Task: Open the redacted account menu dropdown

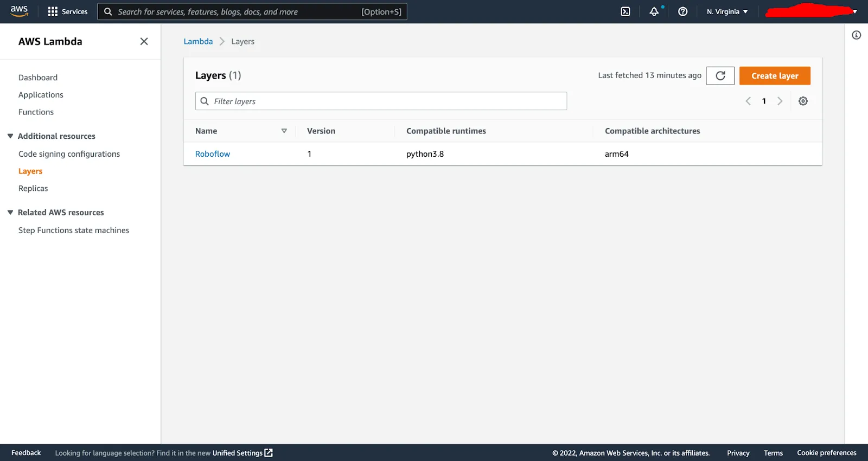Action: tap(811, 11)
